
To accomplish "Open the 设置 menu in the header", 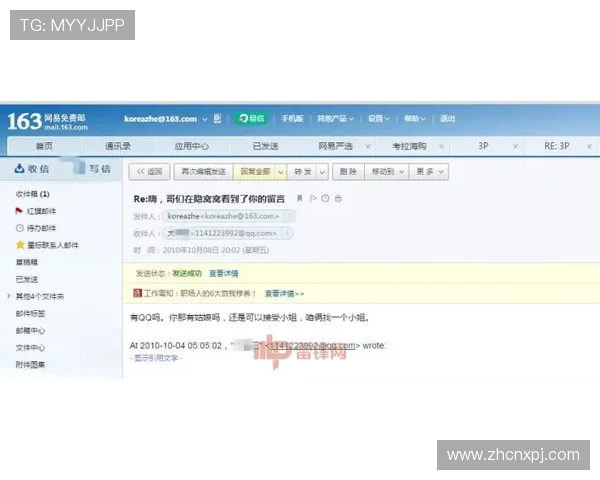I will [377, 118].
